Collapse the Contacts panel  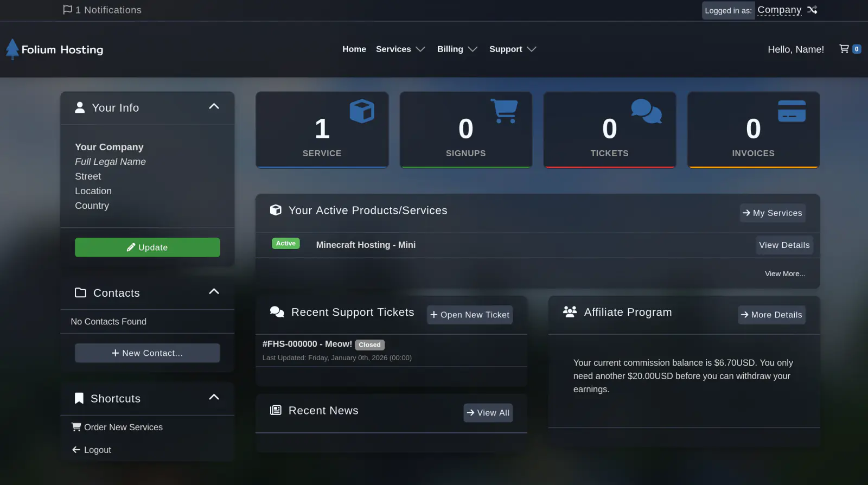pos(214,292)
